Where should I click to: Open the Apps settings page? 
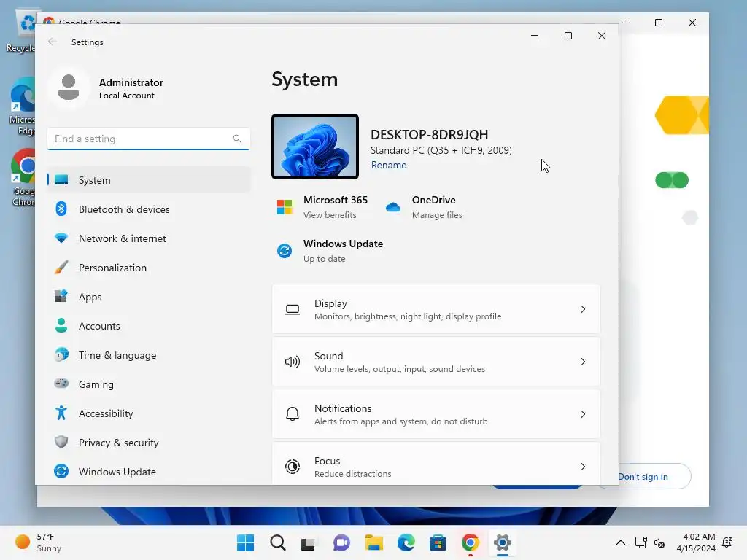[148, 297]
